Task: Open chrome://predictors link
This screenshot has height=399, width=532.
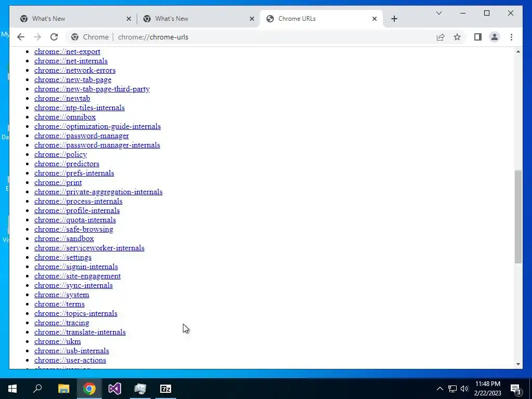Action: (x=67, y=164)
